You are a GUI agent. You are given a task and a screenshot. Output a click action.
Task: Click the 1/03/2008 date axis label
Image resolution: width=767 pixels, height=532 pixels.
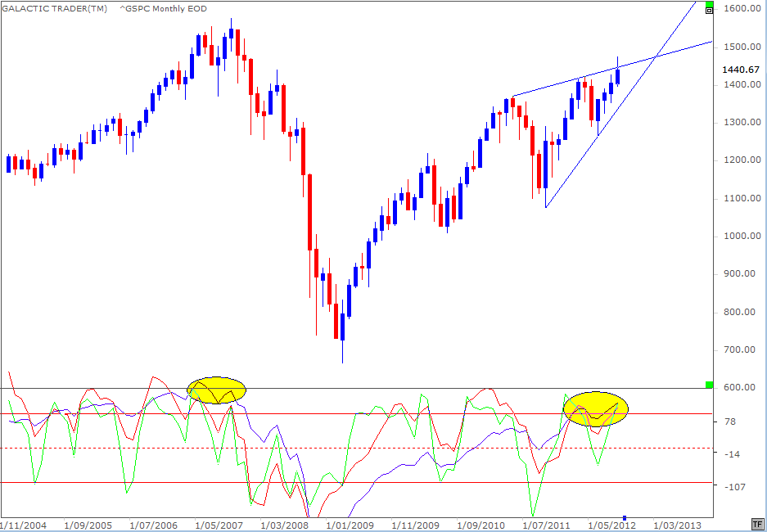point(284,525)
